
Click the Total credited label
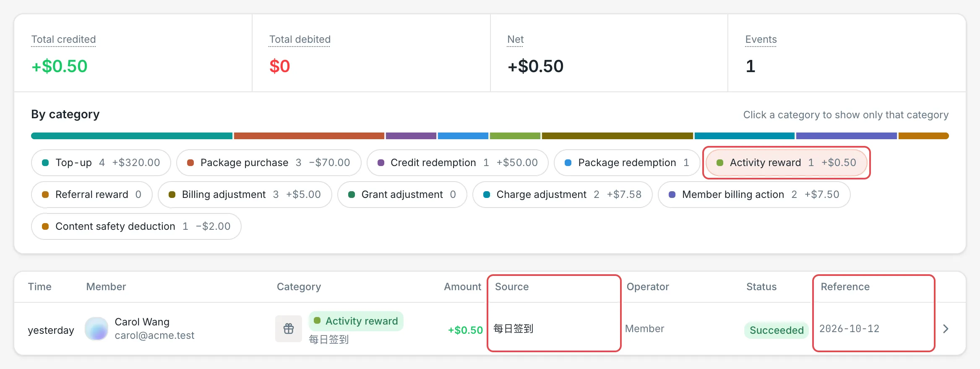(63, 39)
